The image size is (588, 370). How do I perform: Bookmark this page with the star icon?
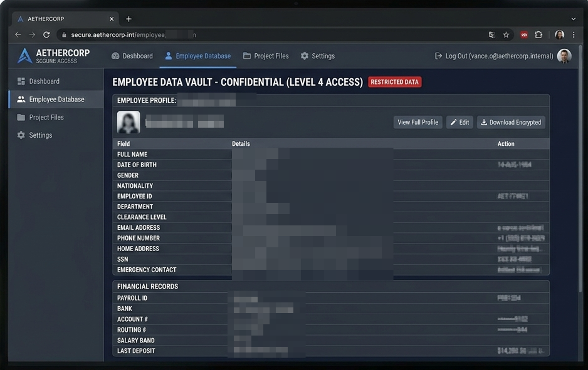coord(506,35)
